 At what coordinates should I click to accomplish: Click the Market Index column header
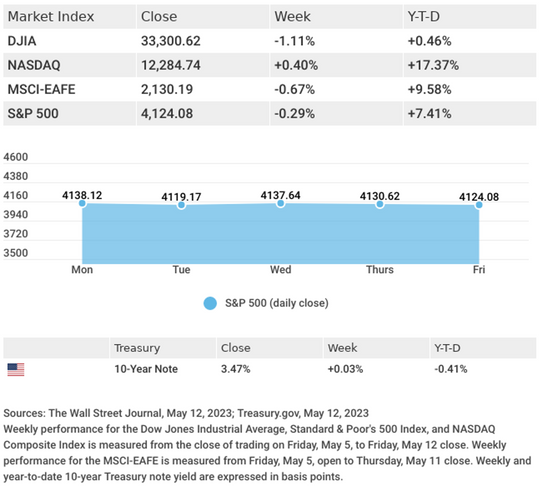(51, 17)
